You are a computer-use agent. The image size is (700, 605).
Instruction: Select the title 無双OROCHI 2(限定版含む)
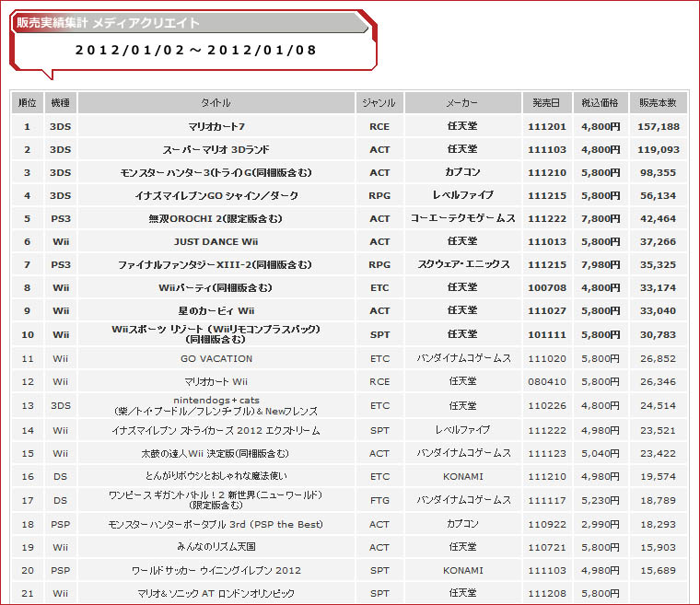tap(216, 219)
